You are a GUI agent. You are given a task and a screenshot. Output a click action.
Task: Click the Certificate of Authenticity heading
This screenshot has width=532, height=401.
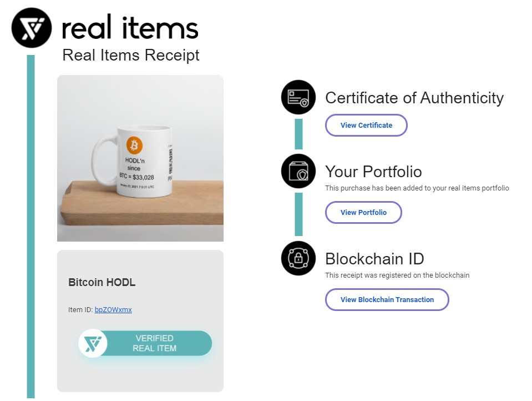(x=414, y=98)
